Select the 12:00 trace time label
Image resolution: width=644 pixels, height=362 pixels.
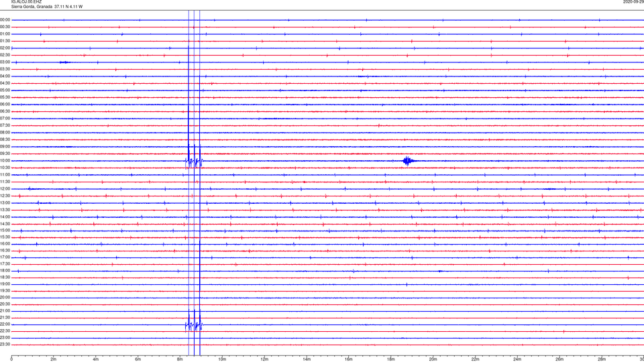click(5, 189)
